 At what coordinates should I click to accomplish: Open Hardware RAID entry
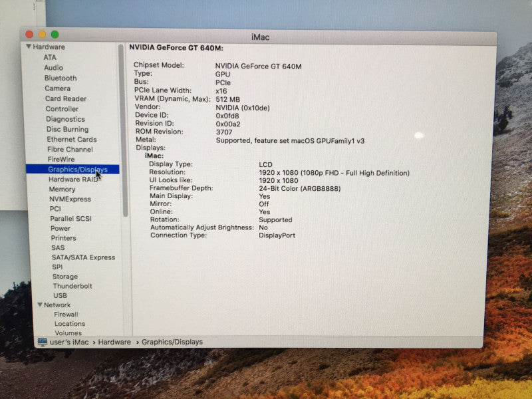pos(73,179)
